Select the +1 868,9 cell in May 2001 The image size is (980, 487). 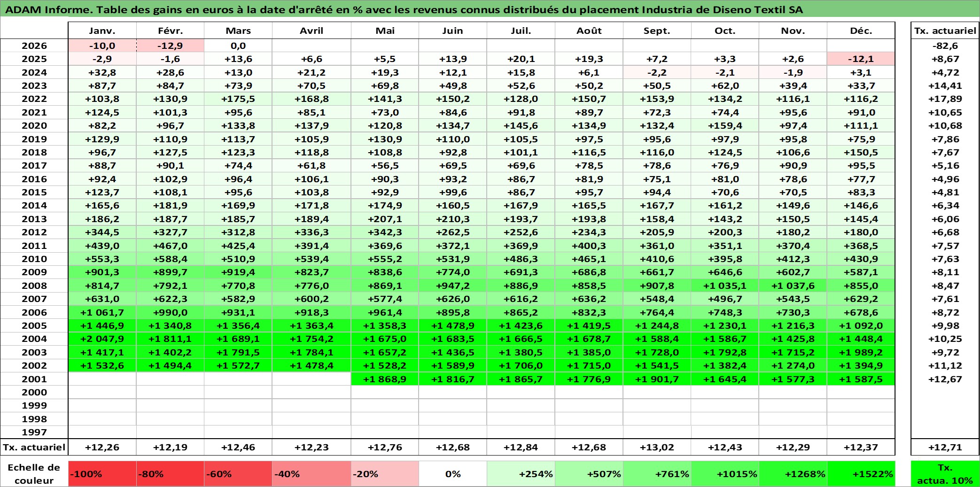tap(385, 379)
